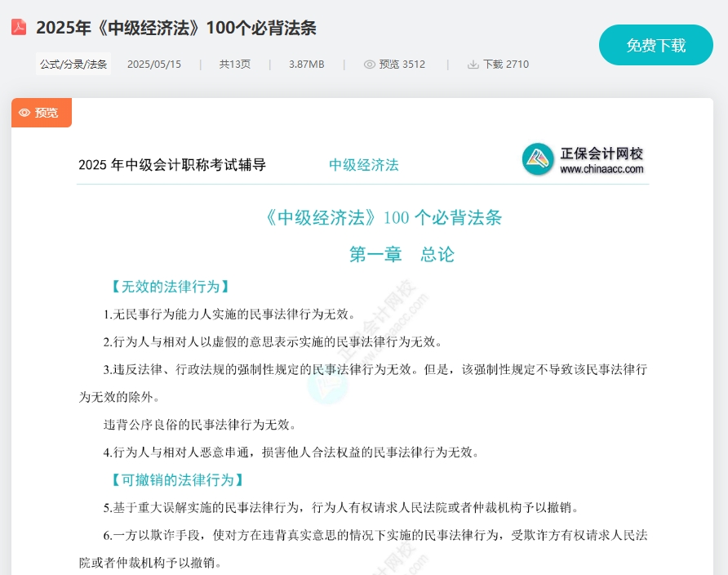Click the eye icon inside the orange 预览 badge

24,113
